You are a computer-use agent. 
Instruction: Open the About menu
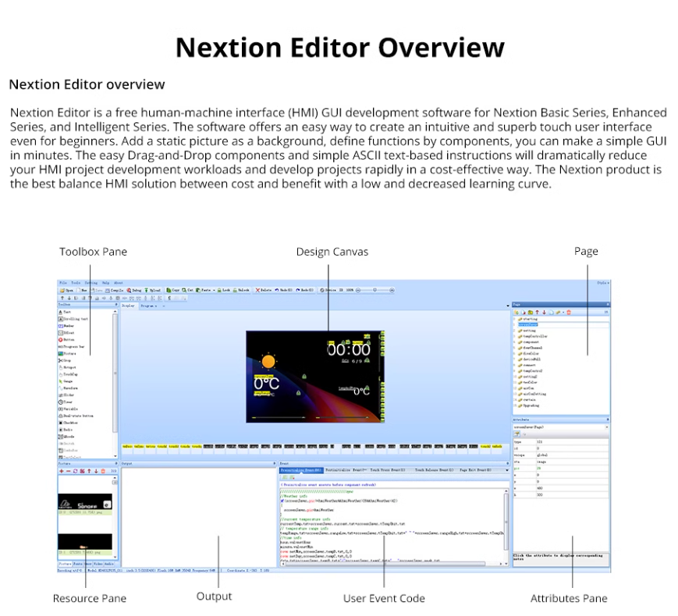119,283
